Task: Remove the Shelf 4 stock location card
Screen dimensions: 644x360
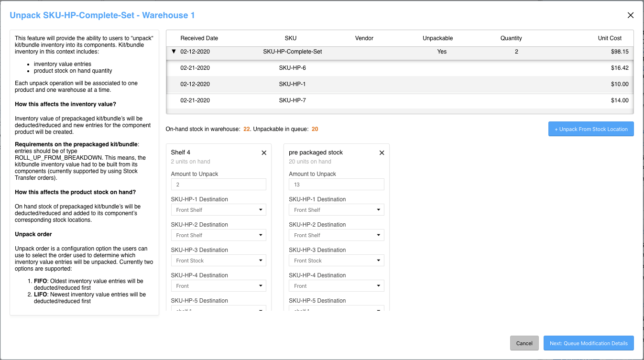Action: click(264, 153)
